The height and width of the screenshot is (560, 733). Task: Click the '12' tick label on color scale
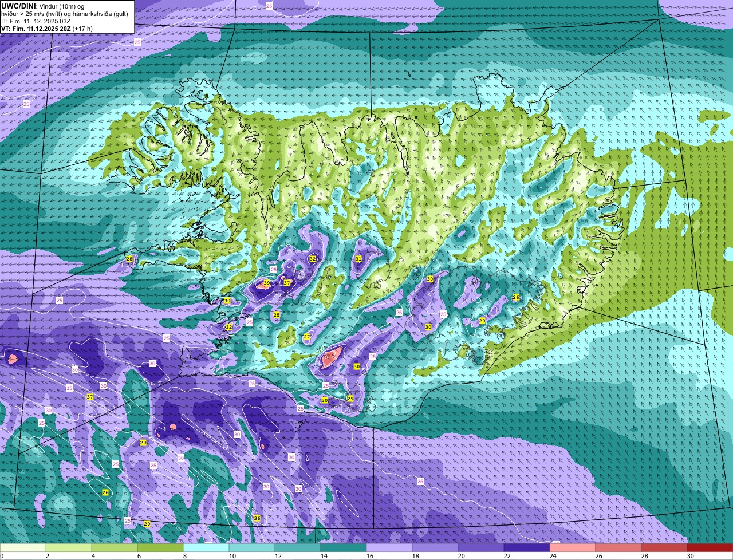point(278,556)
